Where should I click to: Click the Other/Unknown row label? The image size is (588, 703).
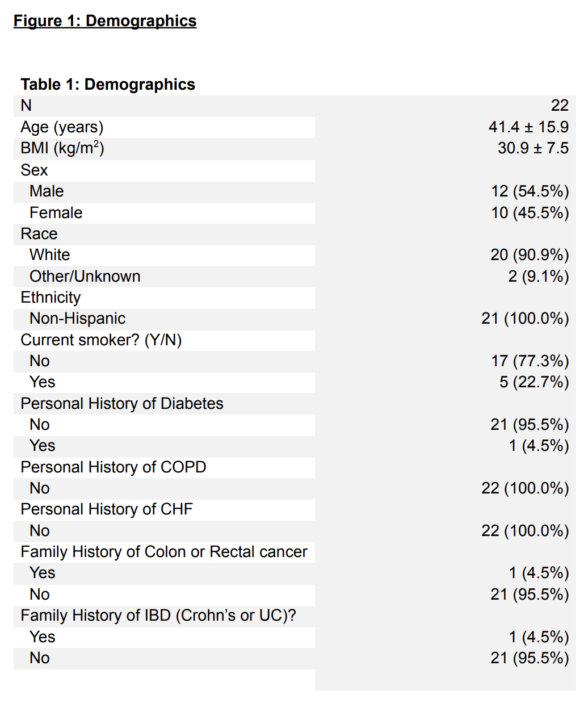[85, 277]
